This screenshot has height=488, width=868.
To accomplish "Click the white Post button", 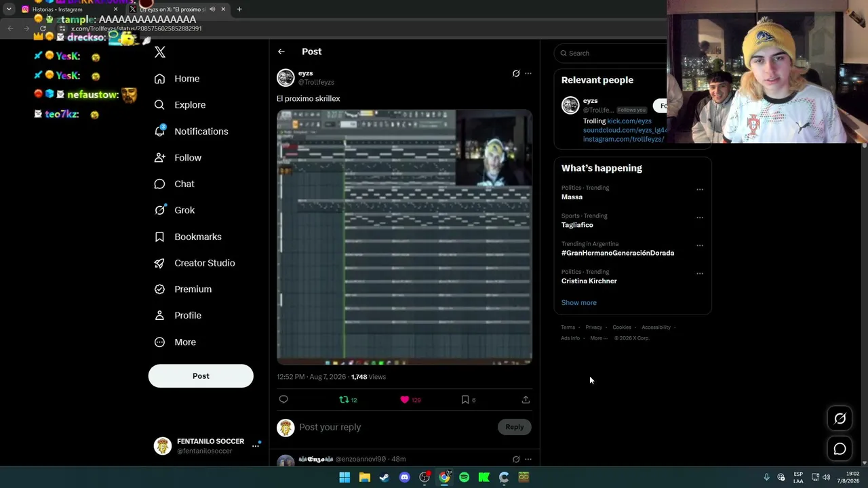I will [x=201, y=376].
